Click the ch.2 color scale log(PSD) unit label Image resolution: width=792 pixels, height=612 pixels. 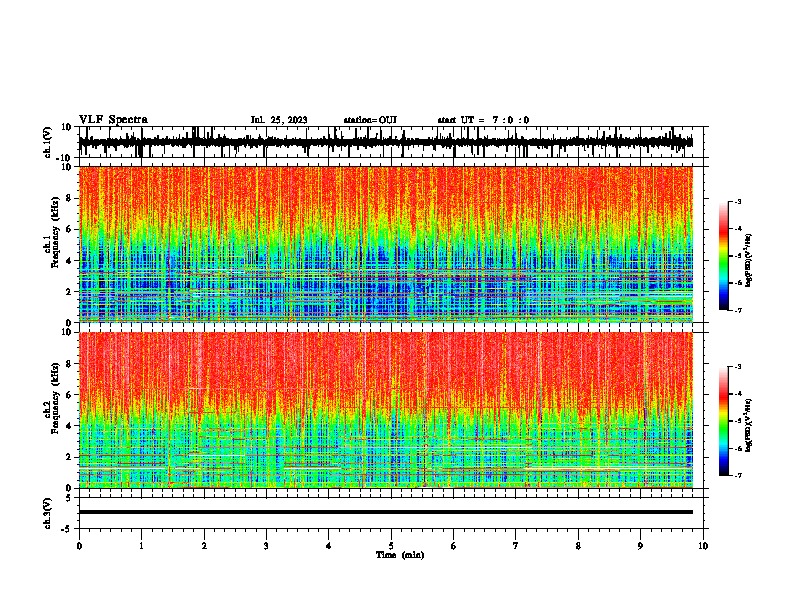748,425
